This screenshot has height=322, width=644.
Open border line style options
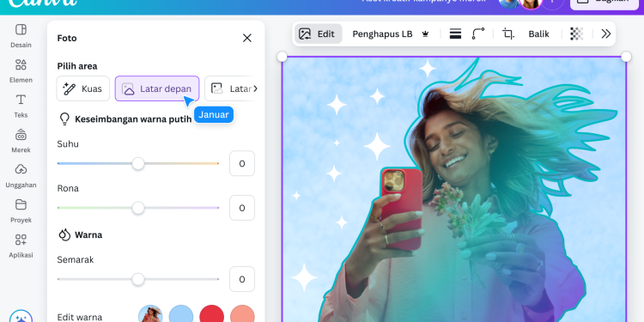(x=455, y=33)
